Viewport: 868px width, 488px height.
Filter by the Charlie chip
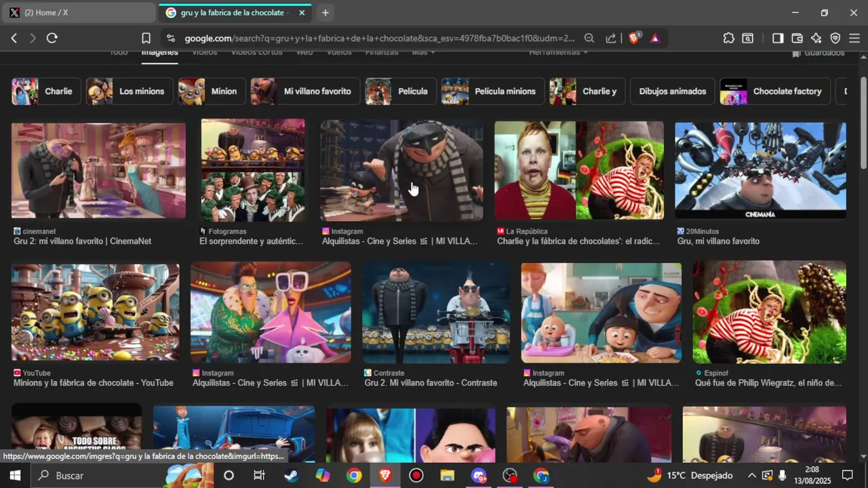pyautogui.click(x=46, y=91)
